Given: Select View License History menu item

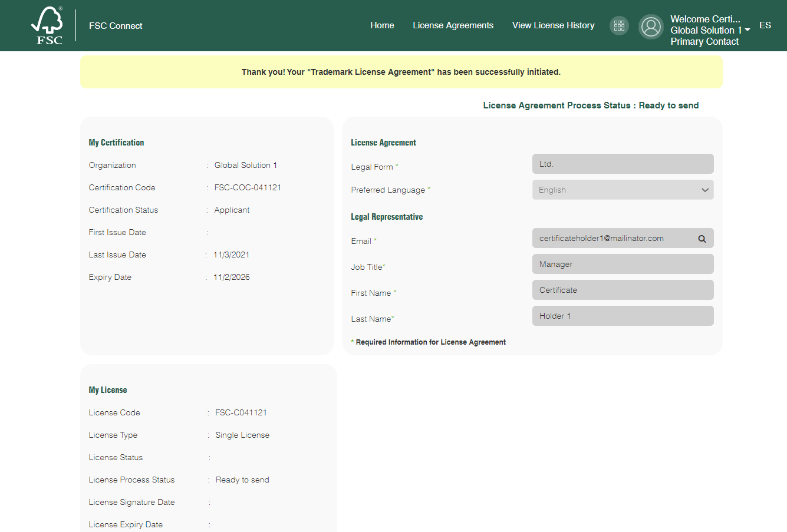Looking at the screenshot, I should (553, 25).
